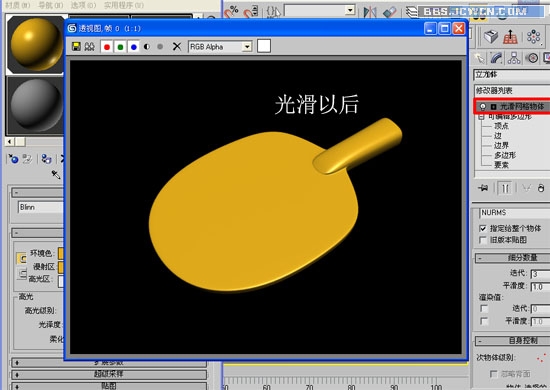Screen dimensions: 550x390
Task: Click the spinner snap toggle icon in the main toolbar
Action: 251,11
